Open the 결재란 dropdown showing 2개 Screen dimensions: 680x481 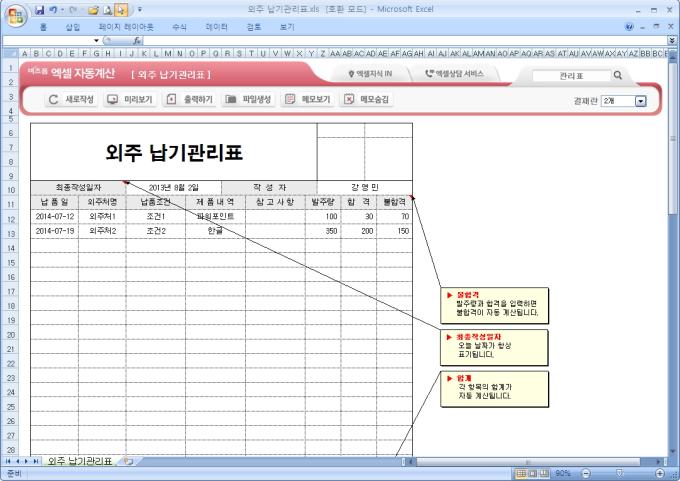click(624, 101)
